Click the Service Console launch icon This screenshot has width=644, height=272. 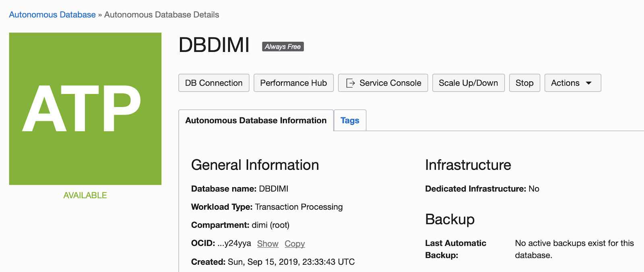click(x=351, y=83)
